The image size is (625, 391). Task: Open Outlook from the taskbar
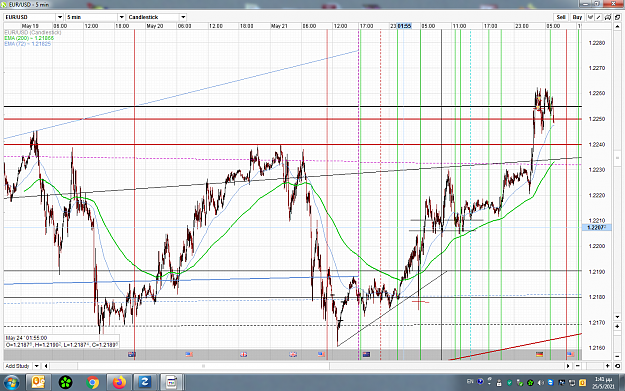pyautogui.click(x=38, y=383)
